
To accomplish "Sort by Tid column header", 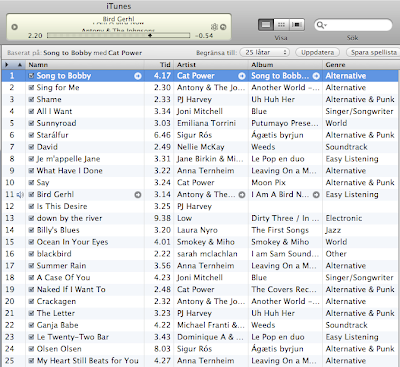I will point(159,65).
